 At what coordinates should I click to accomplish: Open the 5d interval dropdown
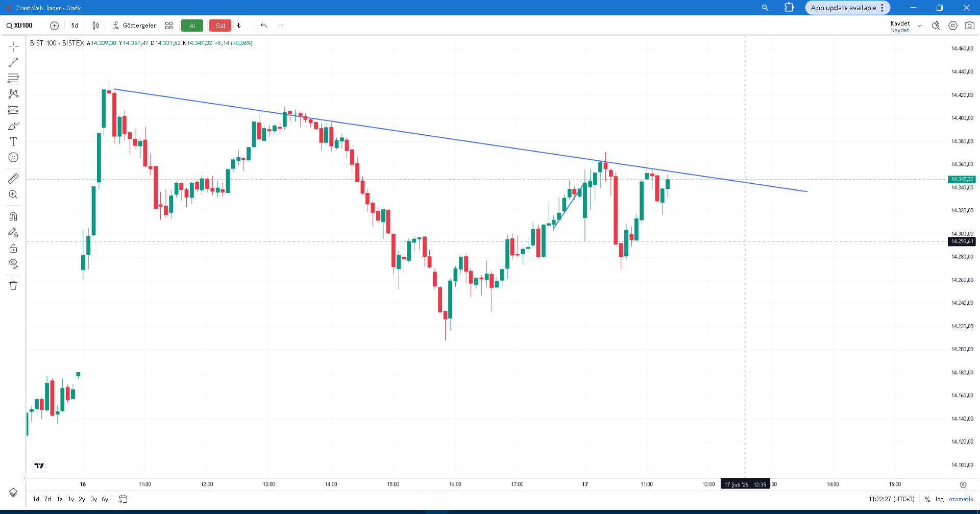(75, 26)
